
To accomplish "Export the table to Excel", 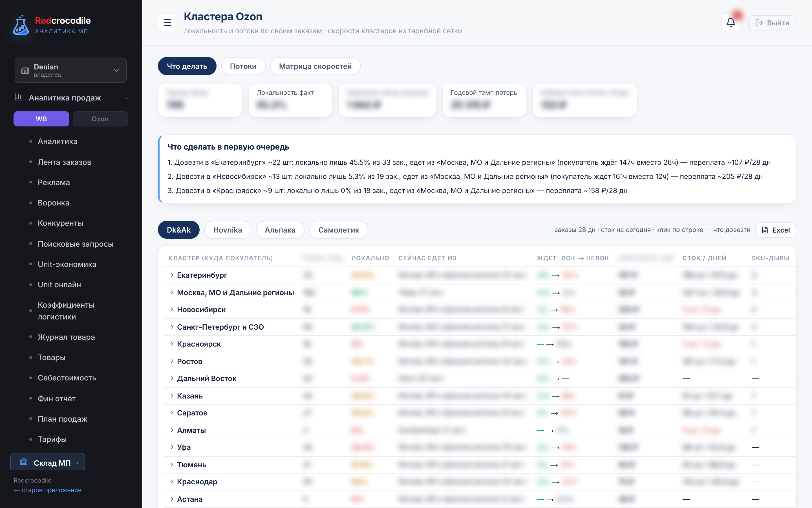I will click(775, 230).
